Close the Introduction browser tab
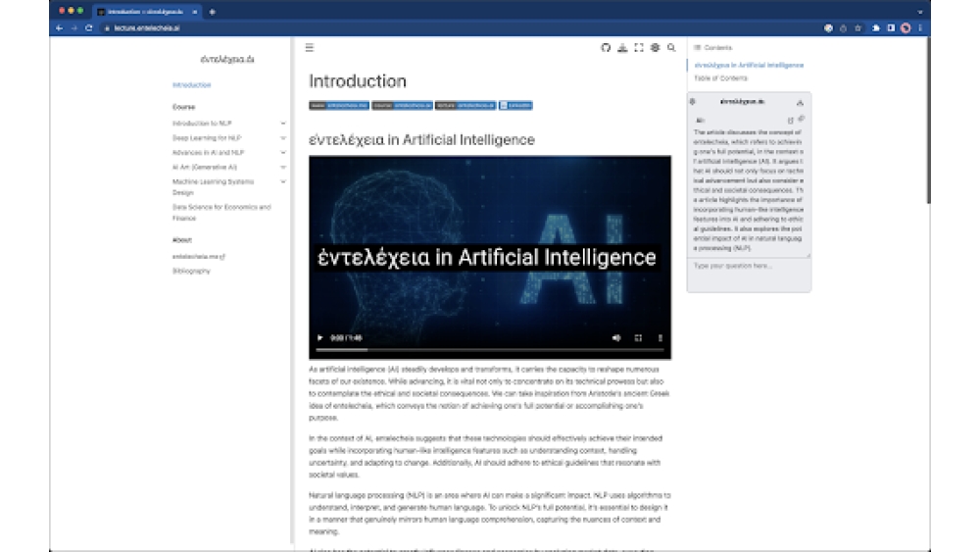This screenshot has width=980, height=552. click(195, 12)
